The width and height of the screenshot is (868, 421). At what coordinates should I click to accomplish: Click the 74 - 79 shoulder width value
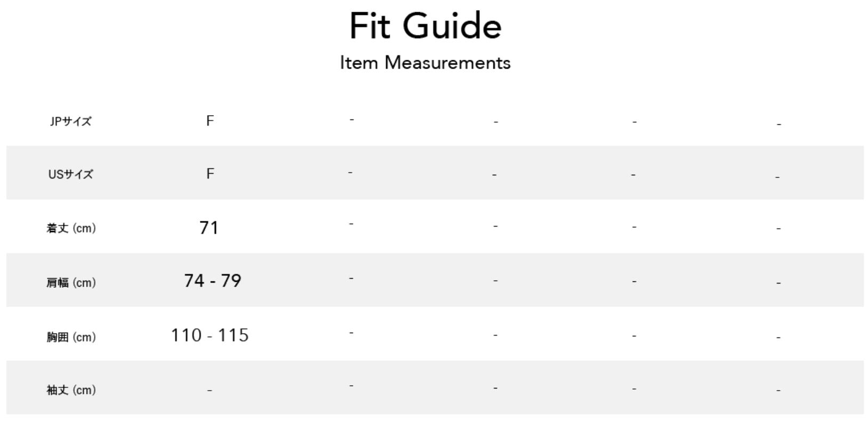coord(212,281)
